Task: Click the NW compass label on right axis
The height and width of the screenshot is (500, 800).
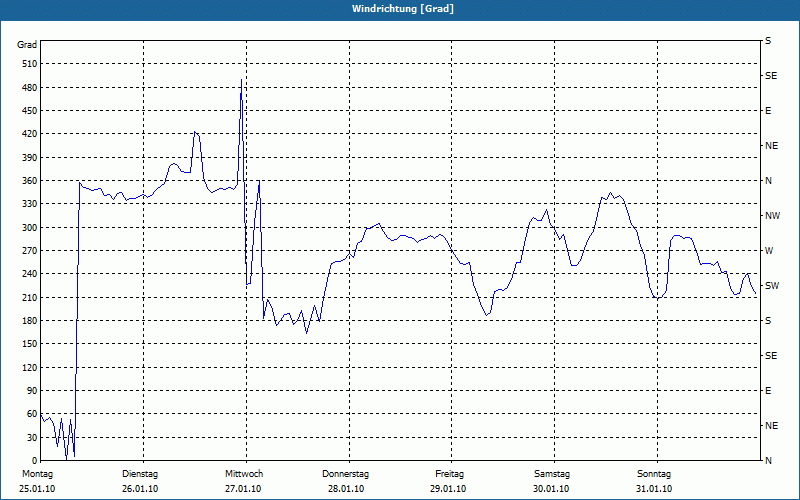Action: coord(772,216)
